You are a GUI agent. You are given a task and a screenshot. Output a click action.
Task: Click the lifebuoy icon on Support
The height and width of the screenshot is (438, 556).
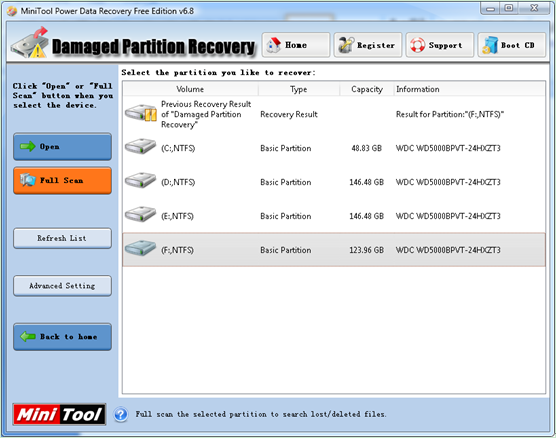pos(417,45)
